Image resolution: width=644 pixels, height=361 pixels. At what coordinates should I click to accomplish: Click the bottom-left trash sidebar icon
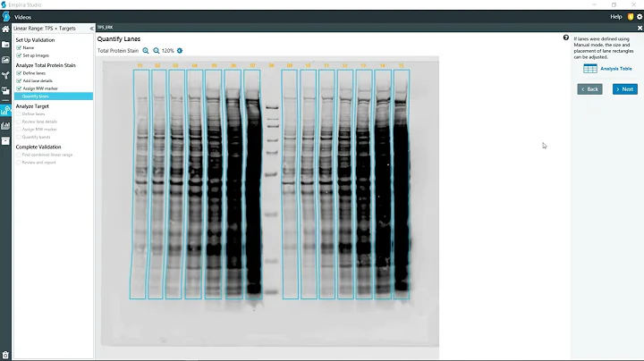tap(5, 355)
